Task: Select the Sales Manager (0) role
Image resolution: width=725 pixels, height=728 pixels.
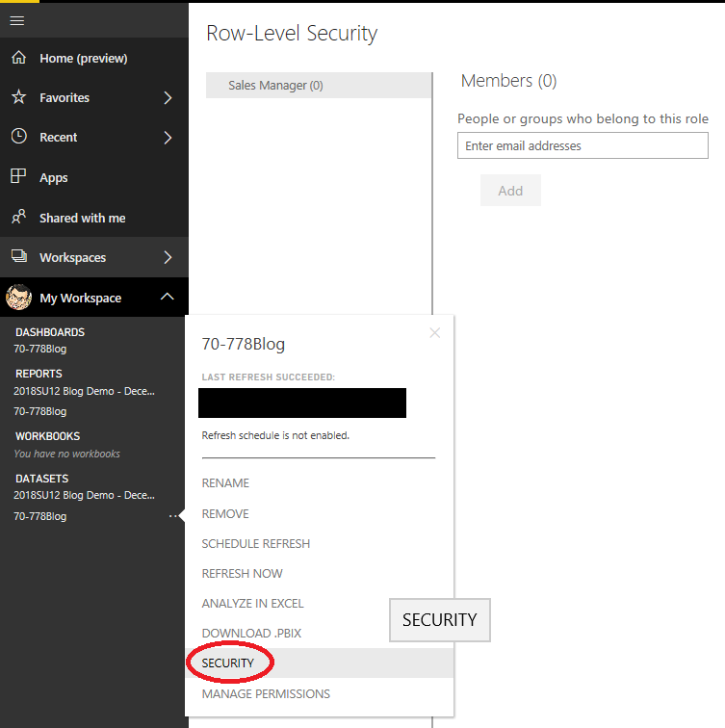Action: (x=319, y=86)
